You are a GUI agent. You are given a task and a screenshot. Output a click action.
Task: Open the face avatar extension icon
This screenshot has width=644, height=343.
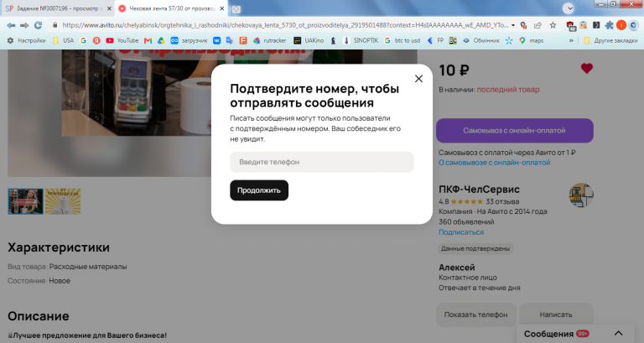coord(584,25)
